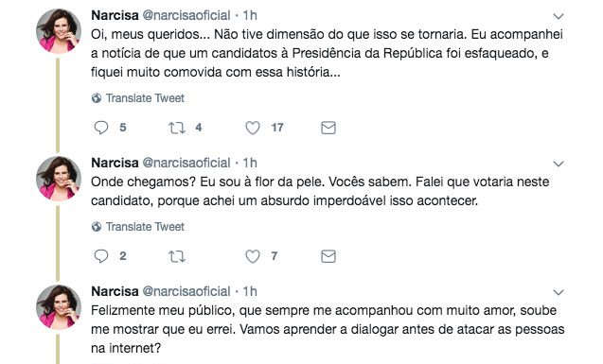The width and height of the screenshot is (603, 364).
Task: Like the tweet with 7 likes
Action: tap(253, 256)
